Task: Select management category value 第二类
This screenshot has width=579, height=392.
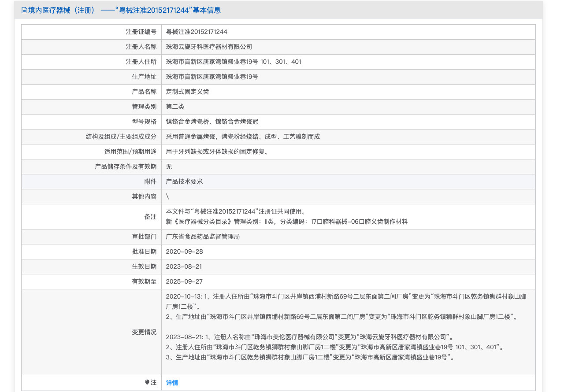Action: click(x=175, y=107)
